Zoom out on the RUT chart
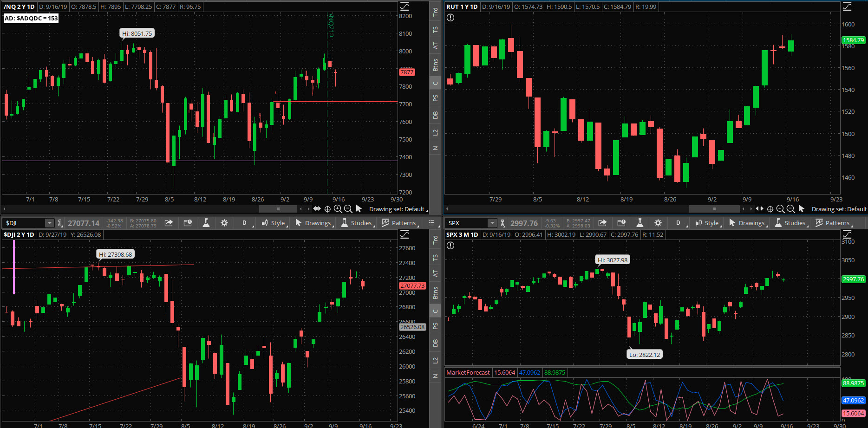Viewport: 868px width, 428px height. 790,209
